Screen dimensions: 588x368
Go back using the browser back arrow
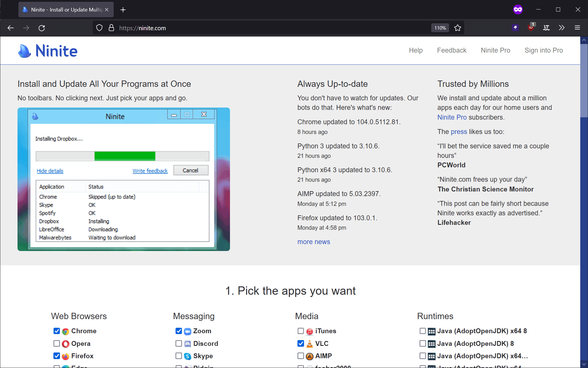click(11, 28)
